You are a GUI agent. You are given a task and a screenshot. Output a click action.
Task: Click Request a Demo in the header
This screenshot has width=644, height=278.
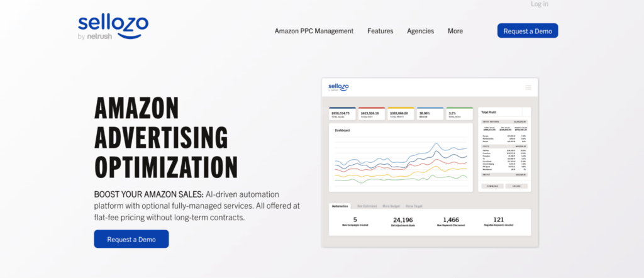tap(528, 31)
